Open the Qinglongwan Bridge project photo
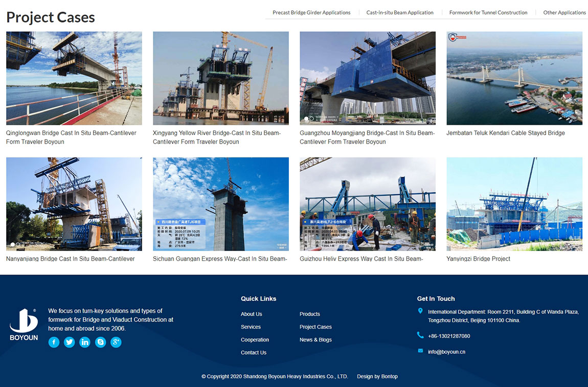Viewport: 588px width, 387px height. 74,78
